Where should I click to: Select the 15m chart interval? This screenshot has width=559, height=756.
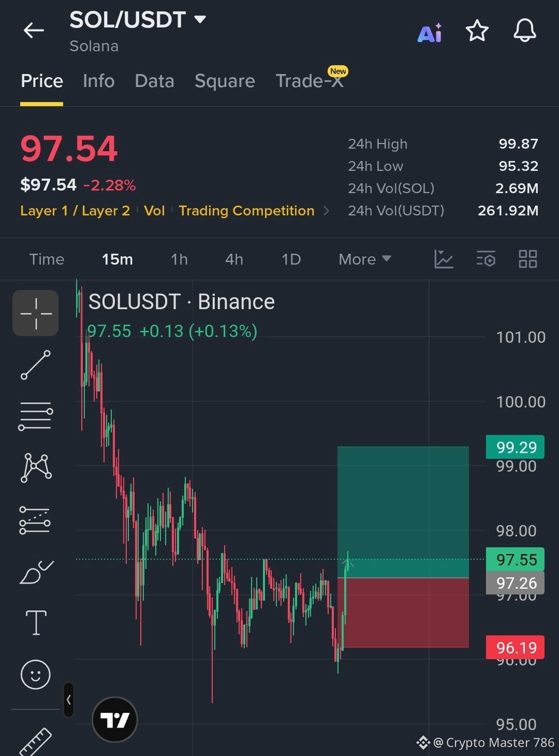click(117, 259)
